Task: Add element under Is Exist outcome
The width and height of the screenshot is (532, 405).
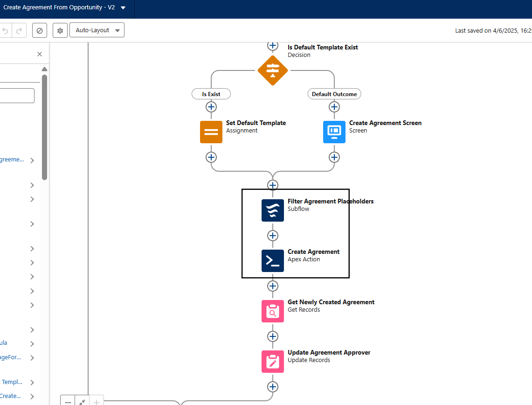Action: tap(211, 107)
